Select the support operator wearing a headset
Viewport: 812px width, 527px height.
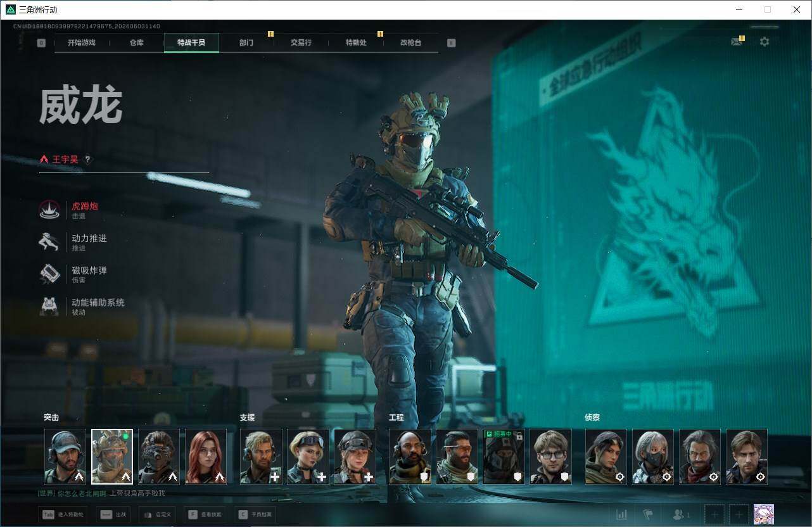click(x=261, y=457)
